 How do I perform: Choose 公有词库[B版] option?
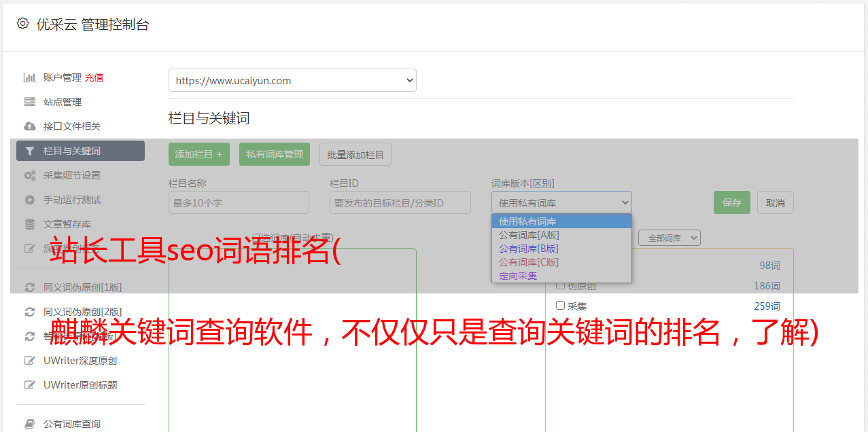pos(561,249)
